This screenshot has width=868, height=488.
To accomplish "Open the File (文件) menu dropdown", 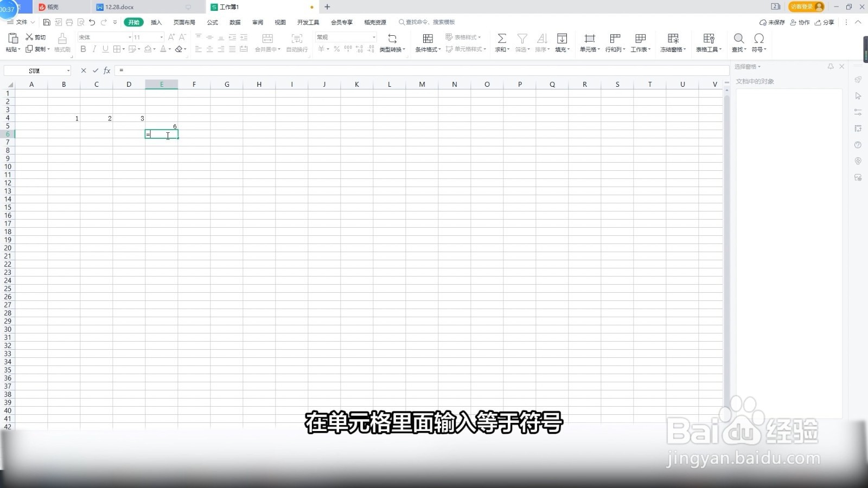I will [x=21, y=22].
